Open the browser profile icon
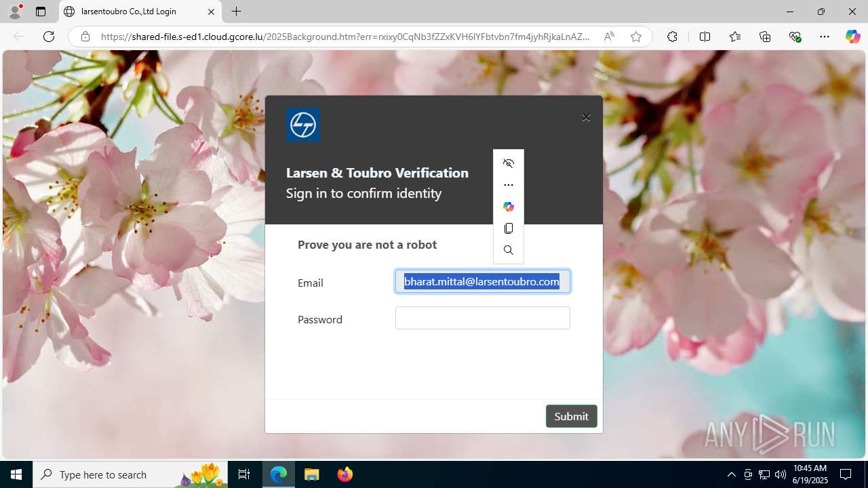Screen dimensions: 868x488 point(15,12)
